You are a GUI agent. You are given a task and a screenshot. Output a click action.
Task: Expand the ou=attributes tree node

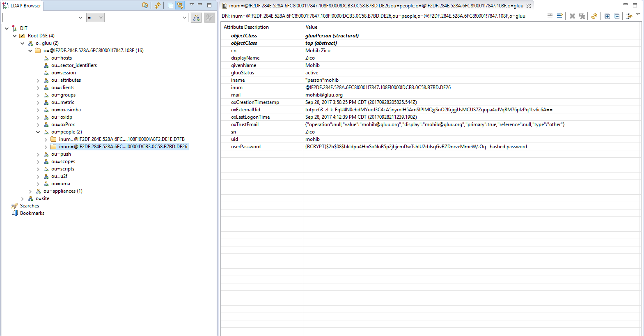tap(38, 81)
